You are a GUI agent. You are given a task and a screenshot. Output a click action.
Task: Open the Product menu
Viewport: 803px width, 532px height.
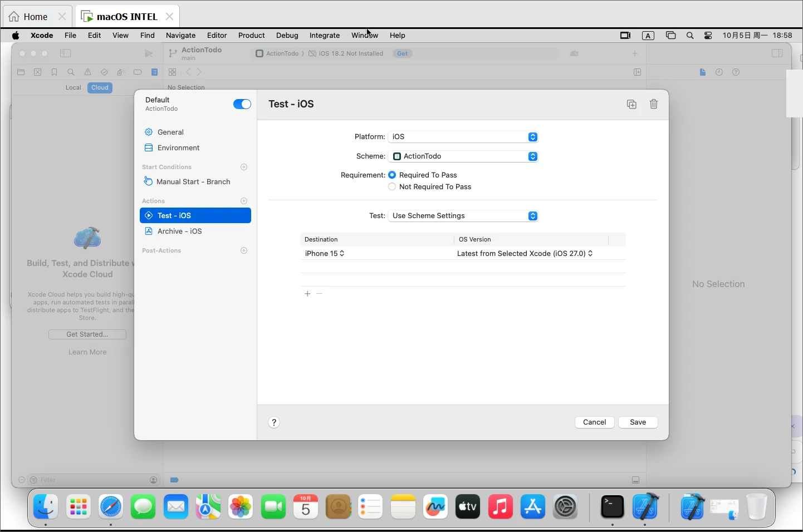(x=251, y=36)
